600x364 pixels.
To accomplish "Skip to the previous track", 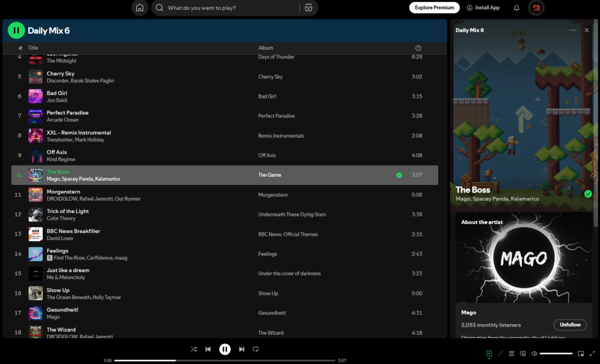I will 208,349.
